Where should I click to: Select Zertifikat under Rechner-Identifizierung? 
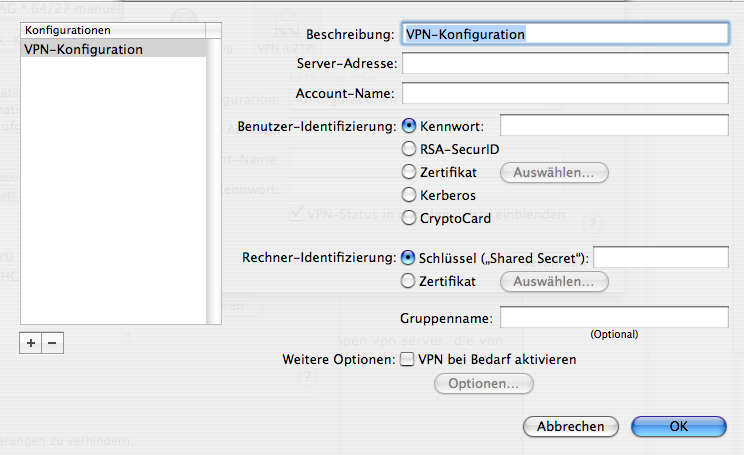point(408,281)
